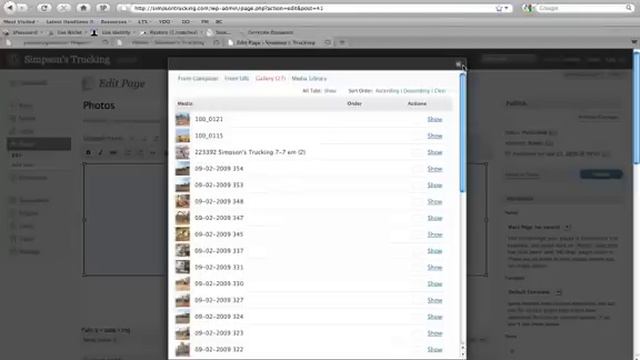Screen dimensions: 640x360
Task: Click the thumbnail of 100_0121
Action: click(182, 119)
